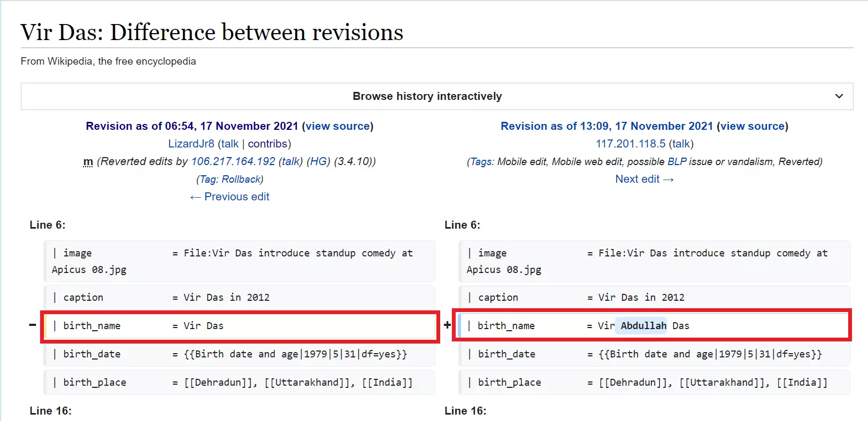
Task: Expand the Browse history interactively chevron
Action: point(839,96)
